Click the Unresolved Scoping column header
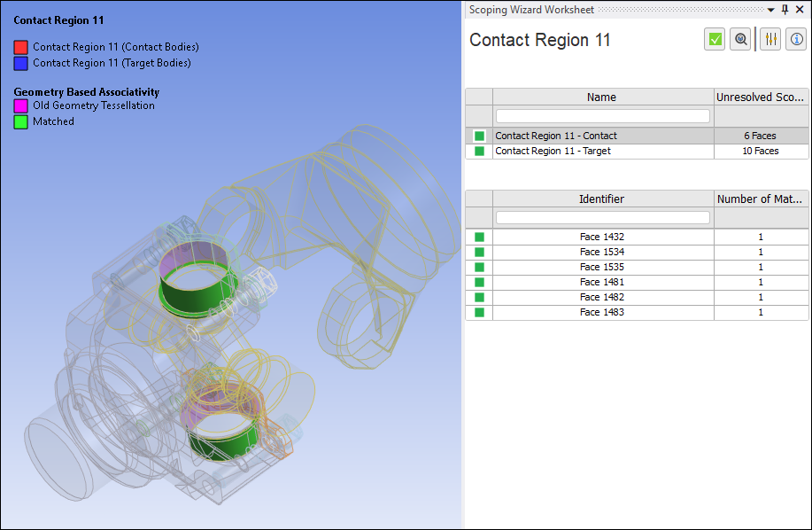812x530 pixels. [761, 97]
